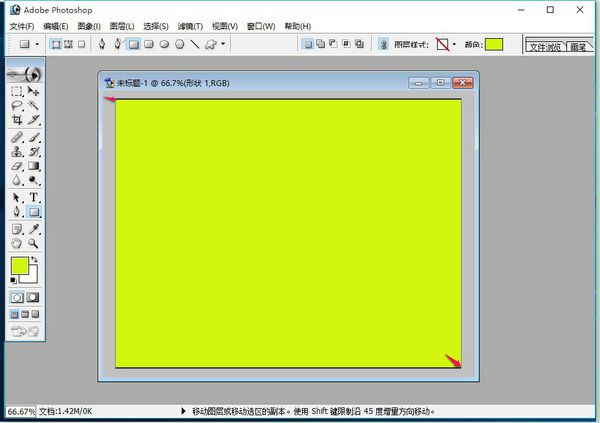This screenshot has width=600, height=423.
Task: Enable Shape Layers mode in options bar
Action: (x=55, y=44)
